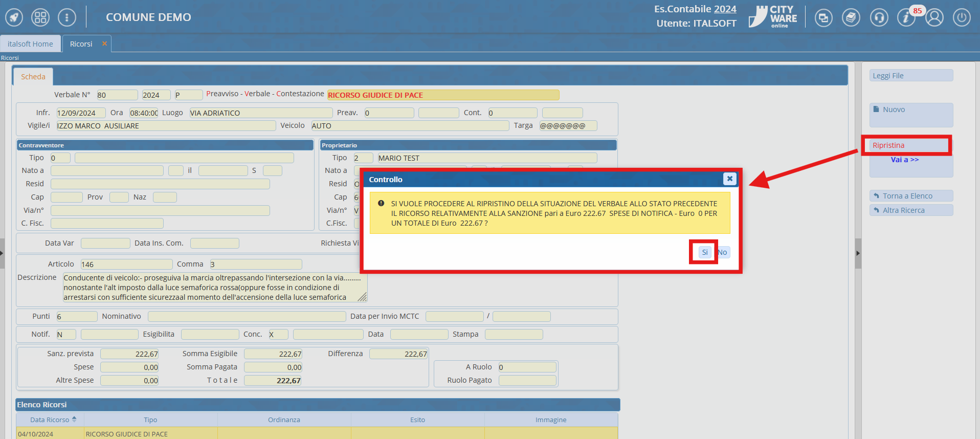Open the info notifications icon
980x439 pixels.
(x=906, y=18)
